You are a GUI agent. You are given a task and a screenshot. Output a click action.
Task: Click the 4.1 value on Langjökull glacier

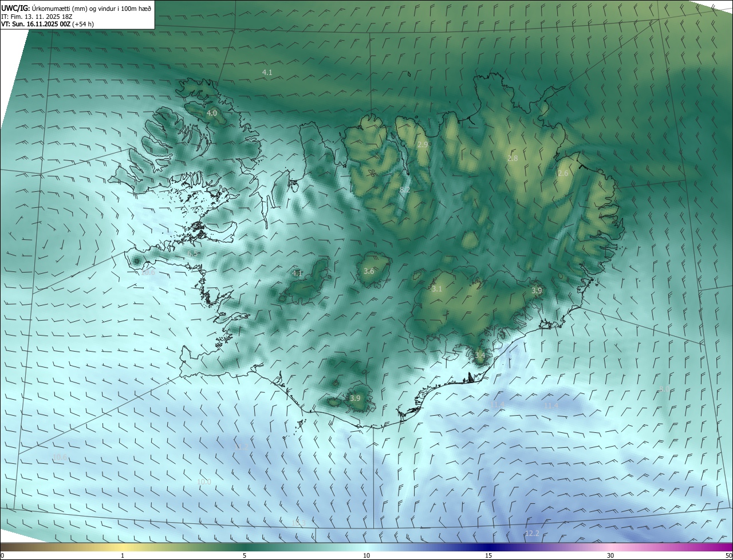[297, 274]
